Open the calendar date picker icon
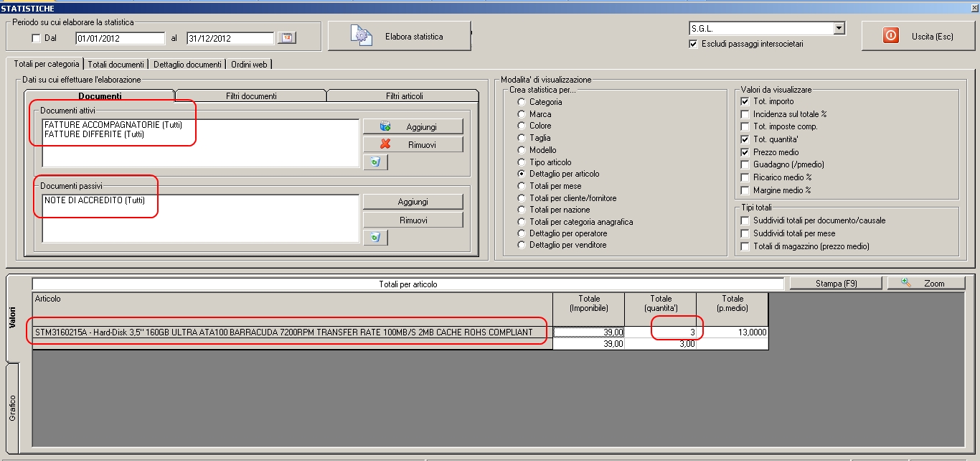 click(x=287, y=37)
